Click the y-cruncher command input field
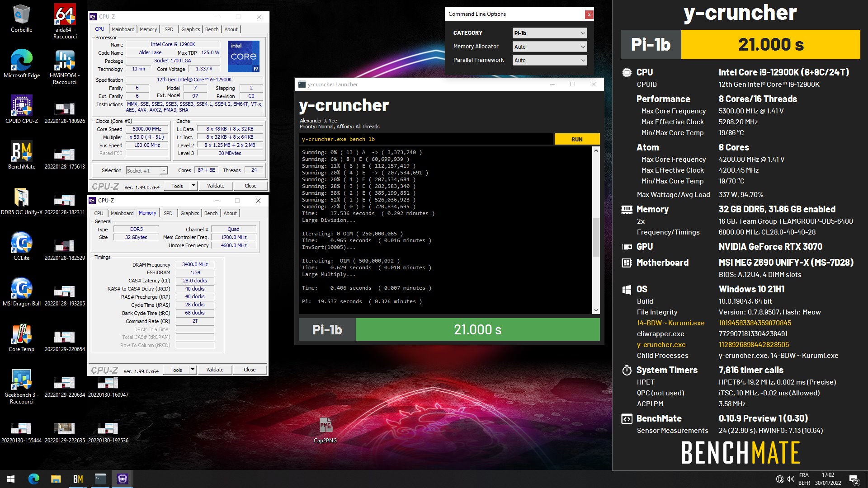The image size is (868, 488). [x=425, y=139]
